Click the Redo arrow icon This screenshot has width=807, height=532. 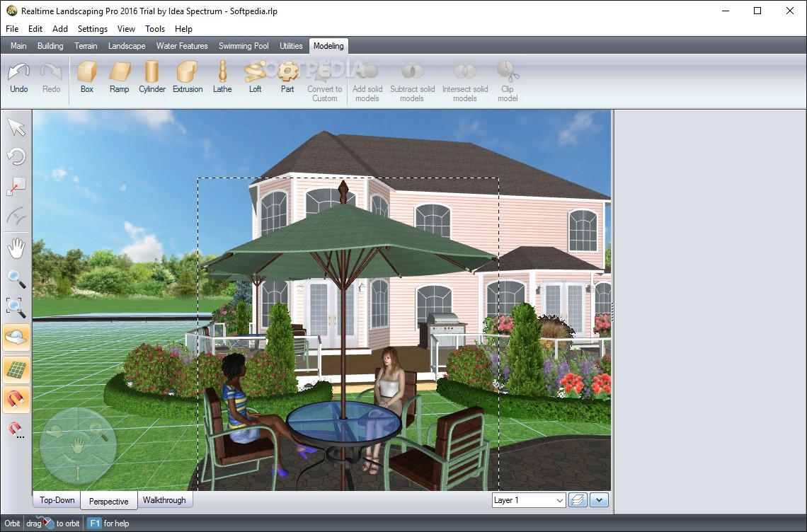[x=51, y=73]
